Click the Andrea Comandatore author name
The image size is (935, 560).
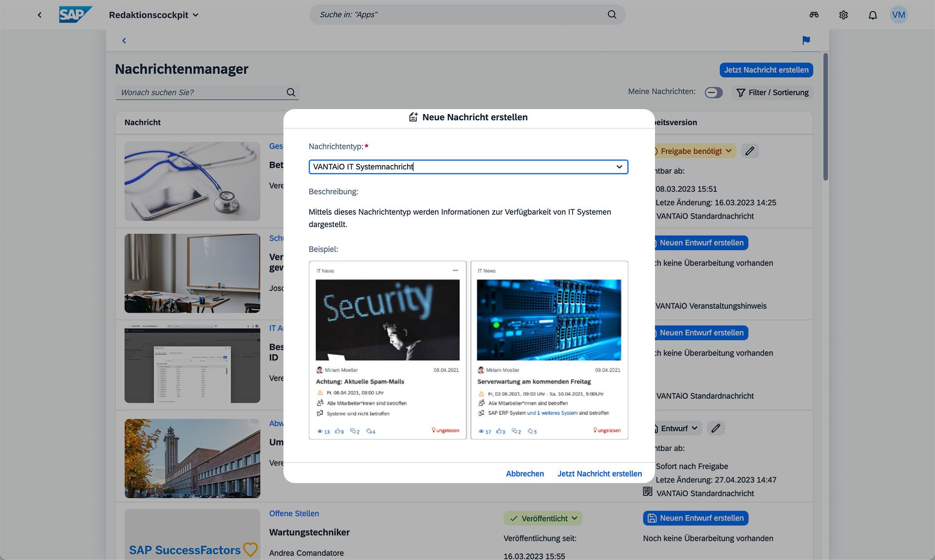tap(306, 553)
